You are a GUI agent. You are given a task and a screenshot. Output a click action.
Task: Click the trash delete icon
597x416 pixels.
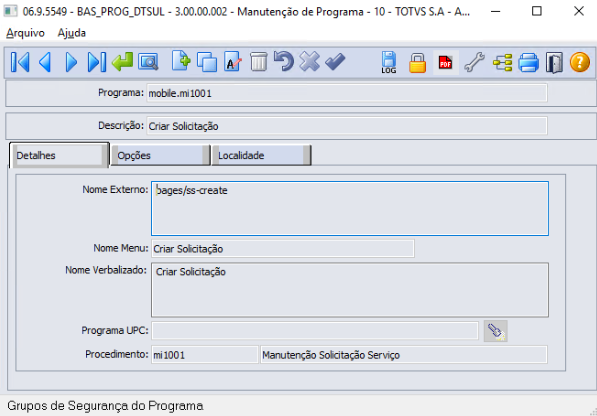tap(259, 62)
